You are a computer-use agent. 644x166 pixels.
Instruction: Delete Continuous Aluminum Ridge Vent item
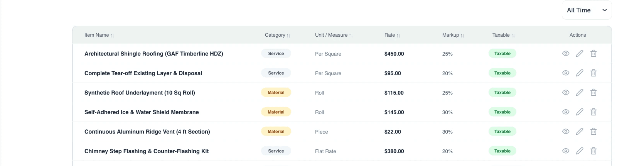pyautogui.click(x=593, y=132)
